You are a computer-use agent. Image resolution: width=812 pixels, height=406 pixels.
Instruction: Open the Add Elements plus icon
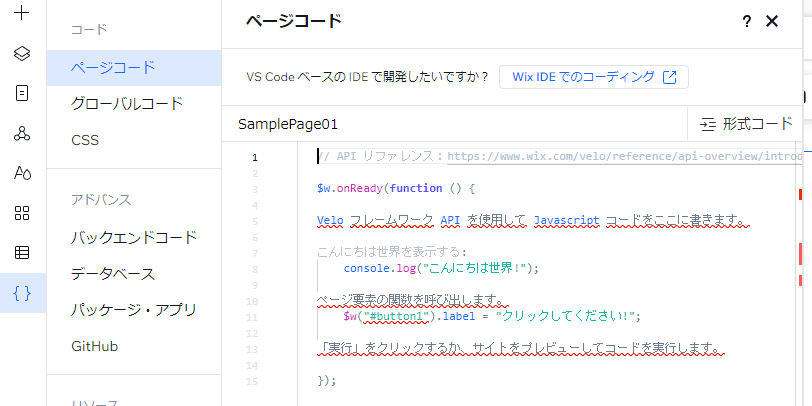click(22, 13)
